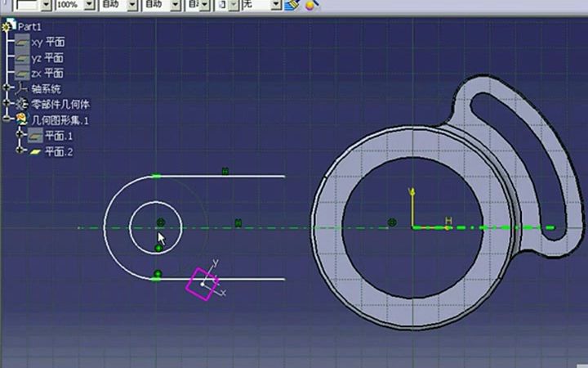Open the color fill dropdown arrow at toolbar start

click(x=46, y=5)
